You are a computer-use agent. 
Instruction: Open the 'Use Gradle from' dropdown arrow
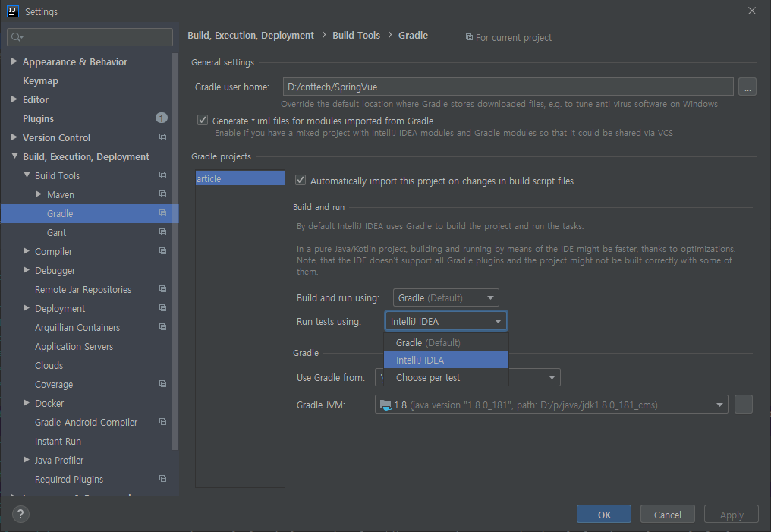click(552, 378)
